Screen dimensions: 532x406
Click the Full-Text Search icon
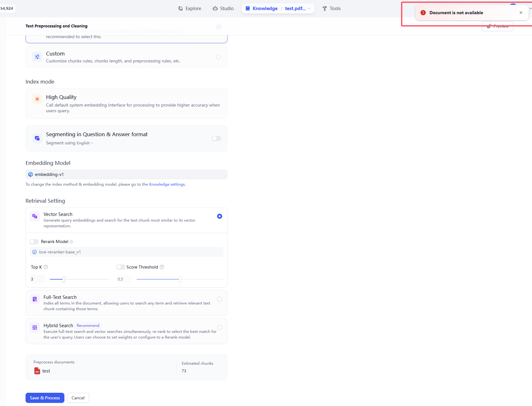click(x=35, y=299)
